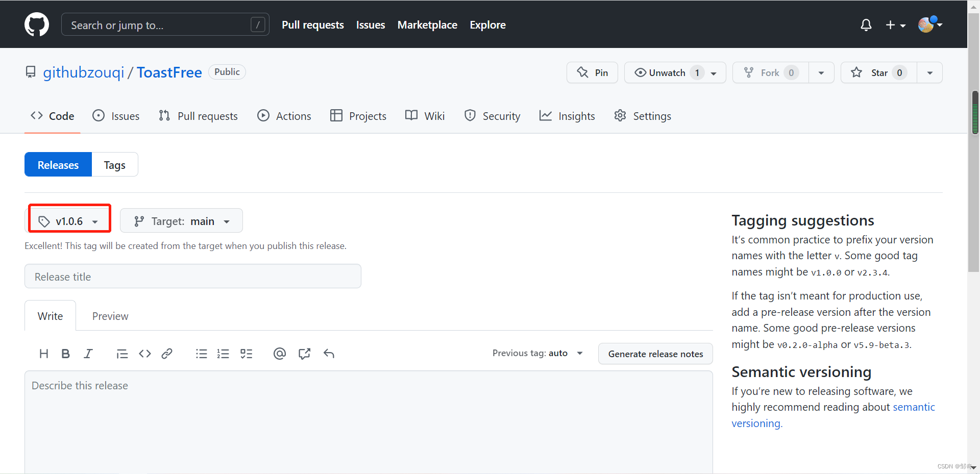Open the Security tab

click(x=493, y=116)
